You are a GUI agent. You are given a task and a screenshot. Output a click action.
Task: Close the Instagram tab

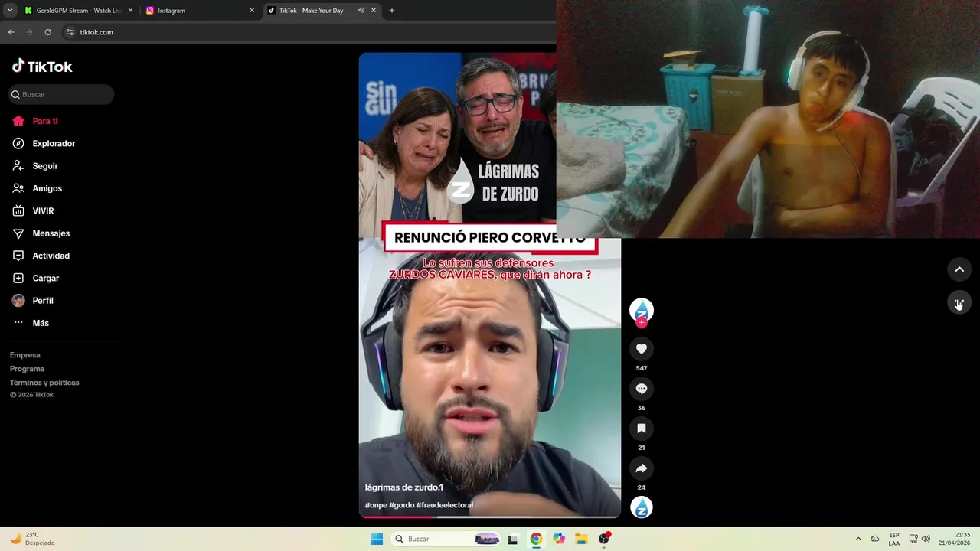(x=252, y=11)
